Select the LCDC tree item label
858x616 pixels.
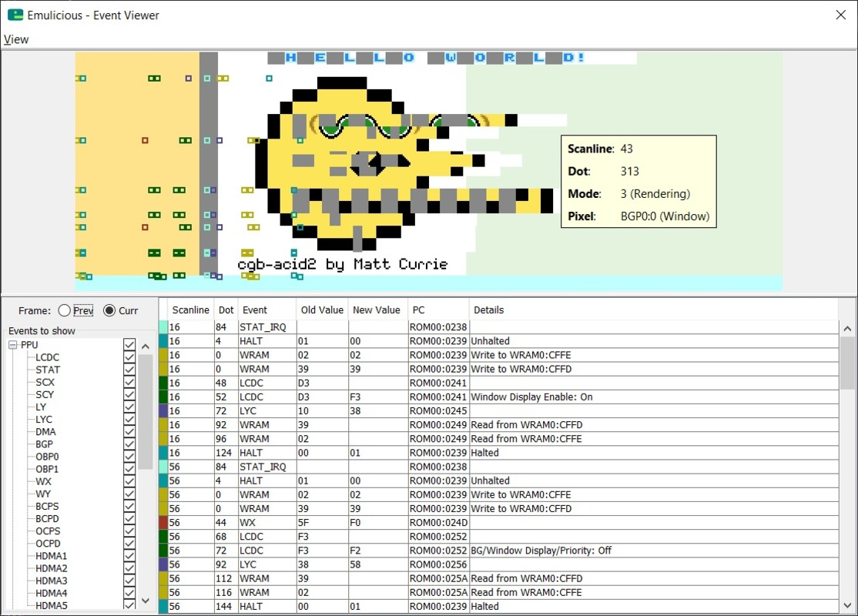[x=48, y=357]
